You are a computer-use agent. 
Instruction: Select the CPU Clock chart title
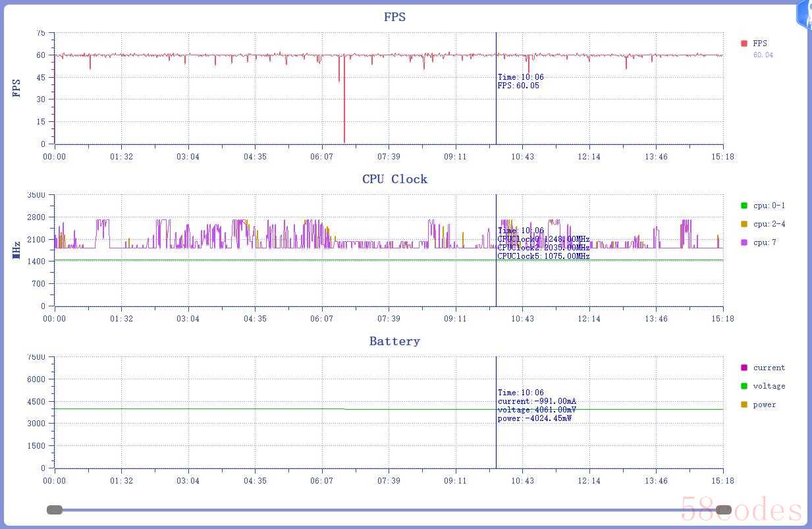click(x=394, y=179)
